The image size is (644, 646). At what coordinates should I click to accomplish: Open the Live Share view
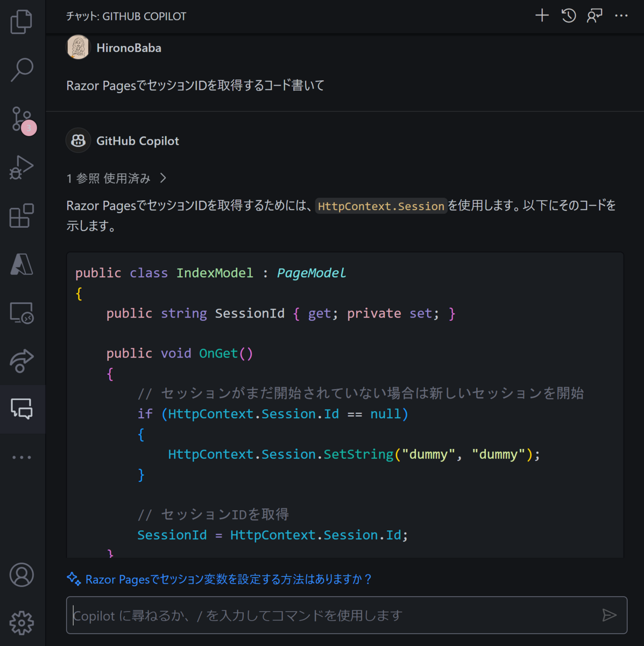click(x=22, y=361)
